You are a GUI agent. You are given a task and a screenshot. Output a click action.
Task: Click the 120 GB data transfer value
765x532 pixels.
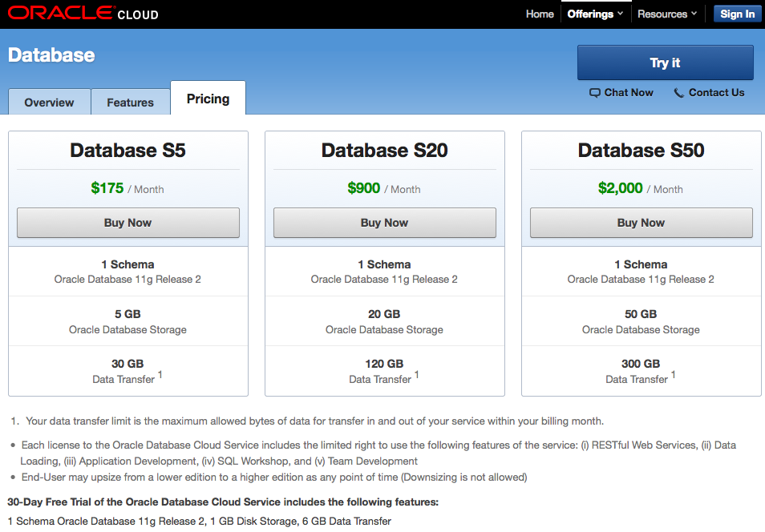(384, 364)
